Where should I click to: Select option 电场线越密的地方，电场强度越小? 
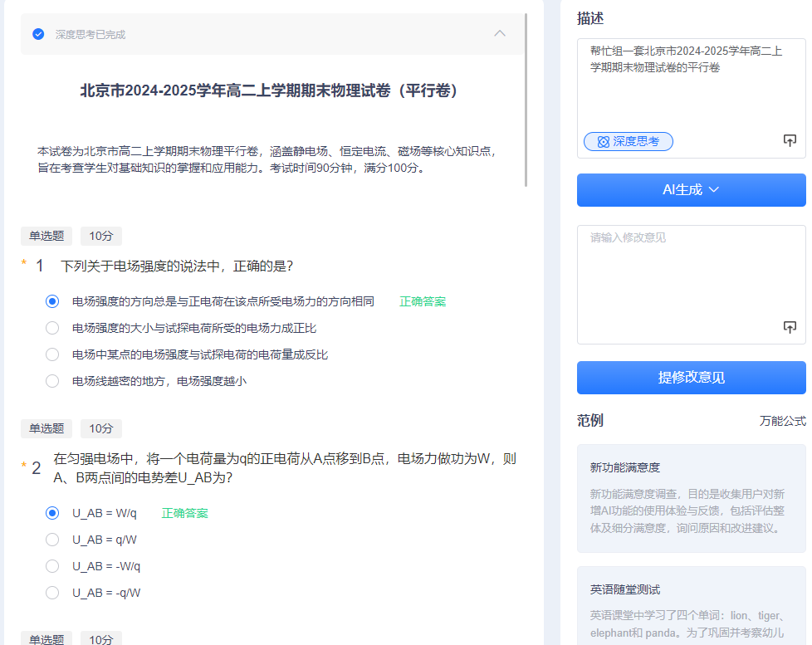click(52, 380)
